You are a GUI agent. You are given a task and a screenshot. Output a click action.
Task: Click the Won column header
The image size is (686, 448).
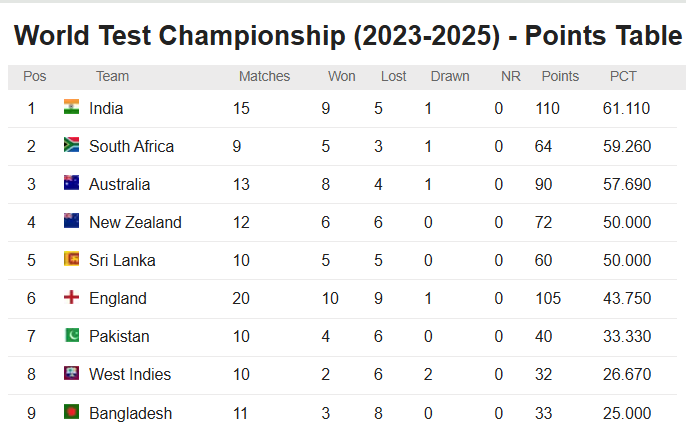(x=342, y=77)
